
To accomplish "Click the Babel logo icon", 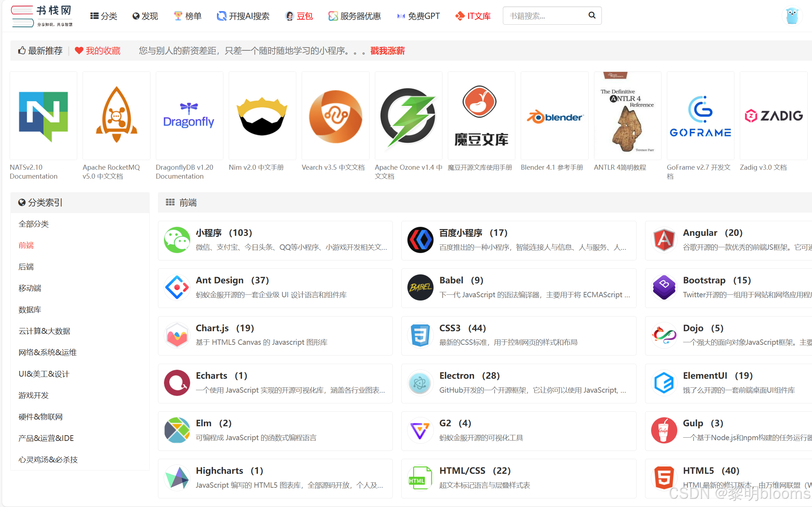I will coord(420,288).
